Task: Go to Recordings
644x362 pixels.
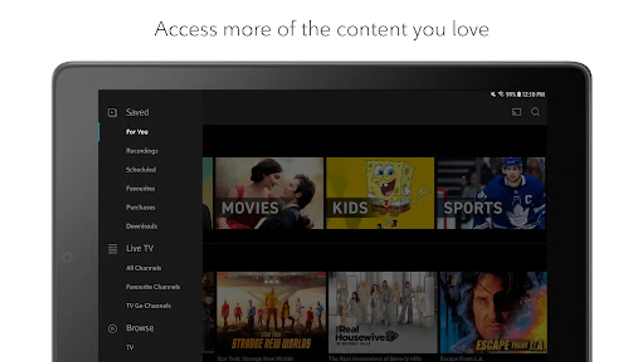Action: (x=142, y=151)
